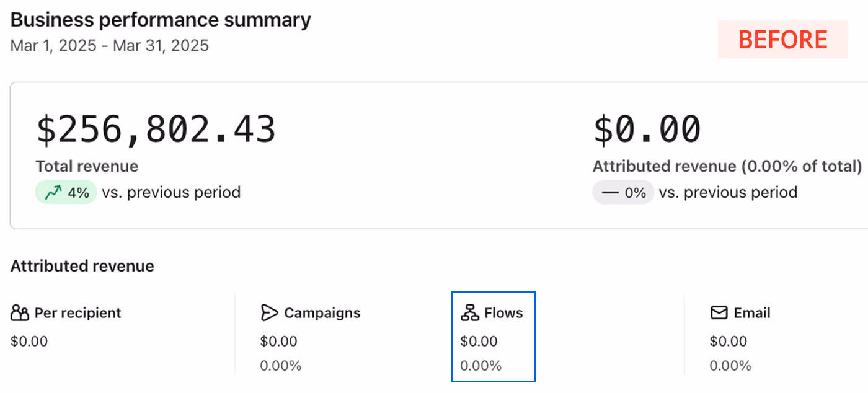Viewport: 868px width, 393px height.
Task: Click the $256,802.43 total revenue figure
Action: click(156, 129)
